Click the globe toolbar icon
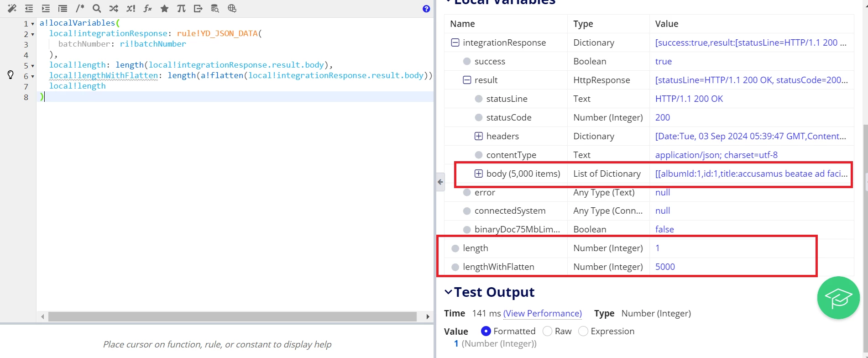Viewport: 868px width, 358px height. [x=232, y=8]
